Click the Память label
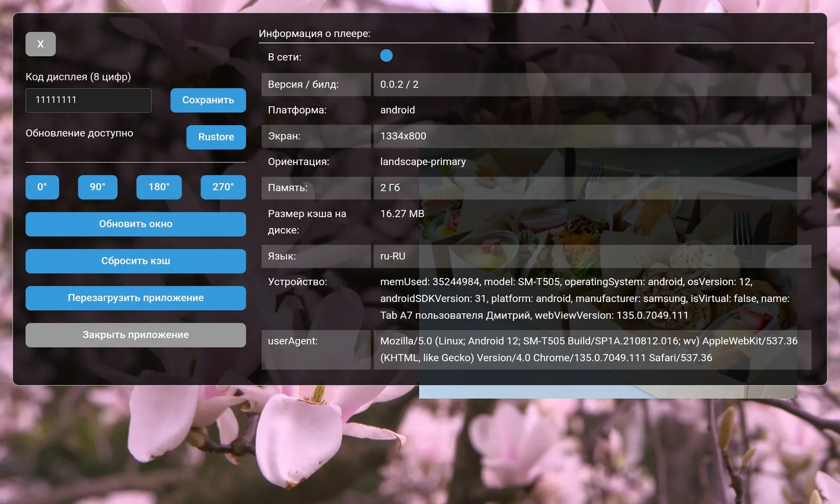Viewport: 840px width, 504px height. 287,187
